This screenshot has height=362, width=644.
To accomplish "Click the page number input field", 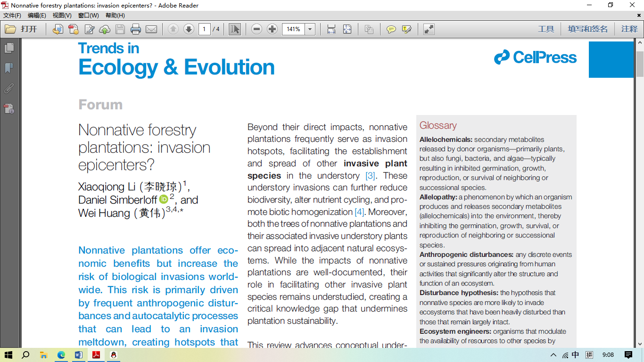I will pyautogui.click(x=204, y=29).
